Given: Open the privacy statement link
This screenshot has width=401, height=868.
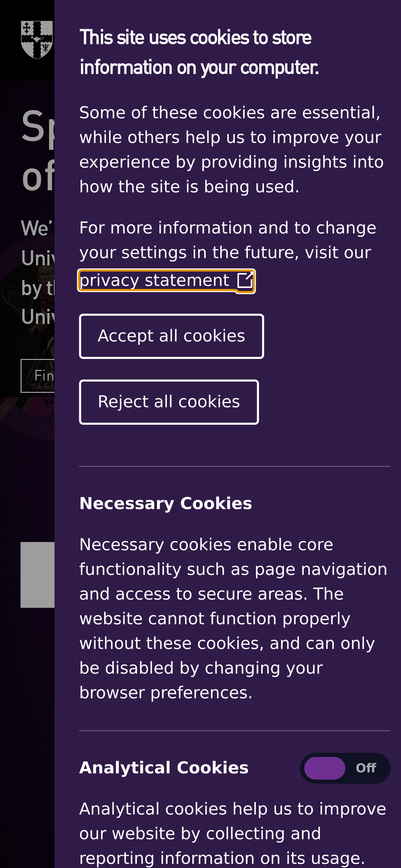Looking at the screenshot, I should (x=166, y=281).
